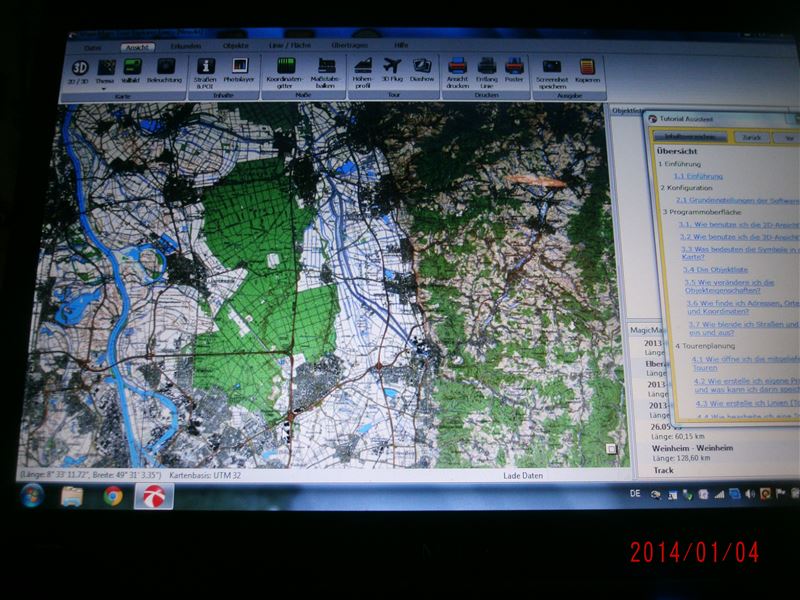This screenshot has height=600, width=800.
Task: Toggle the 2D / 3D view icon
Action: click(78, 69)
